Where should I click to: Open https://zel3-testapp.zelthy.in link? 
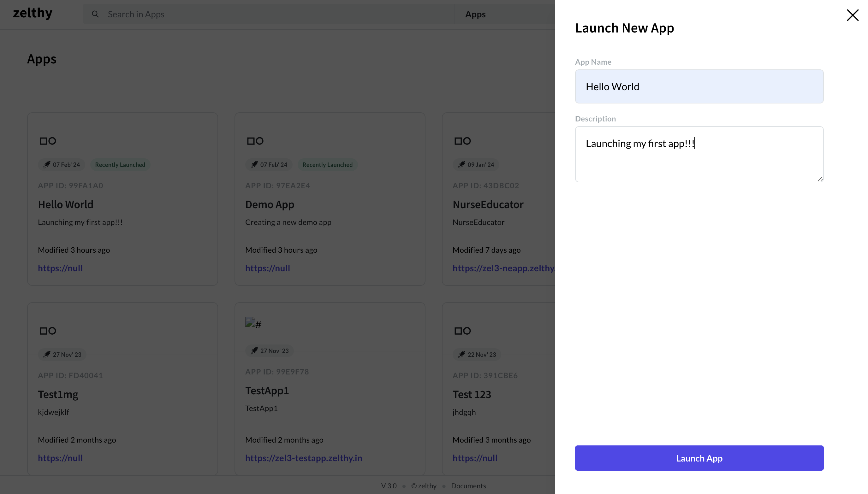pyautogui.click(x=304, y=458)
